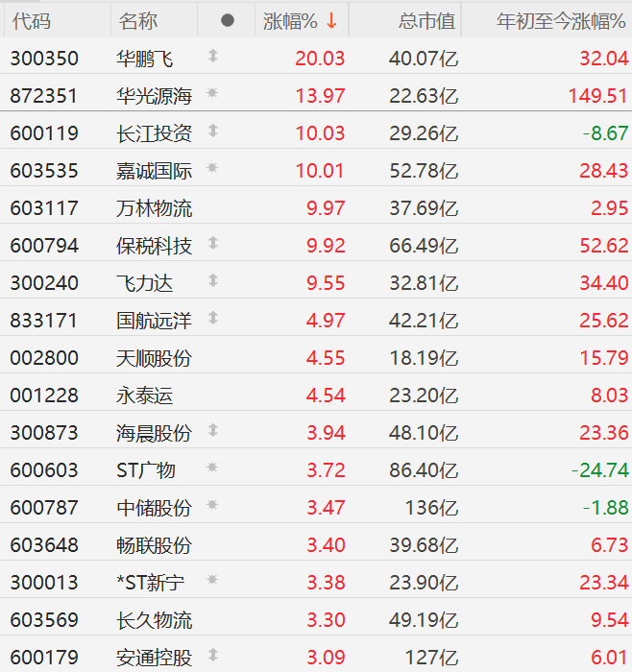Open stock code 002800
The height and width of the screenshot is (672, 632).
coord(44,358)
